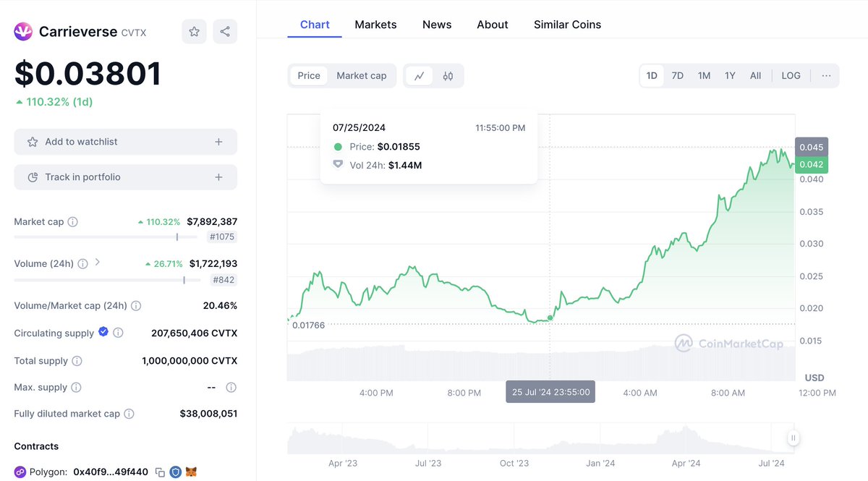This screenshot has height=481, width=868.
Task: Open the Markets tab
Action: (x=375, y=25)
